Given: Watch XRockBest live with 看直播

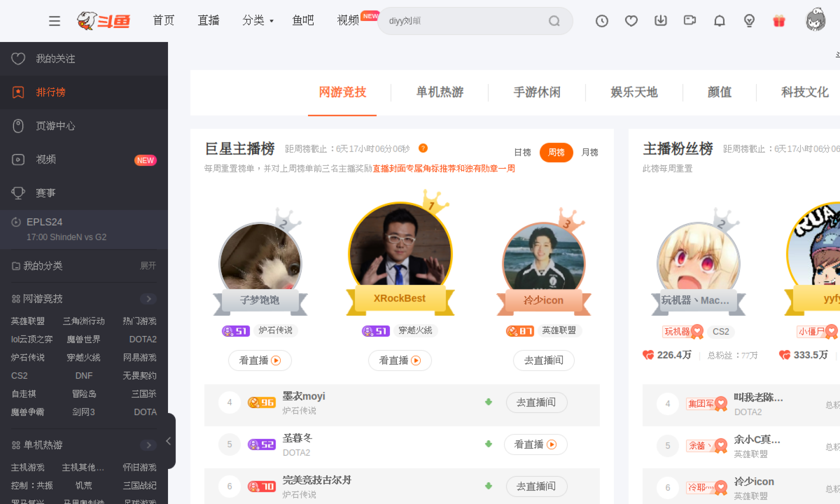Looking at the screenshot, I should coord(400,360).
